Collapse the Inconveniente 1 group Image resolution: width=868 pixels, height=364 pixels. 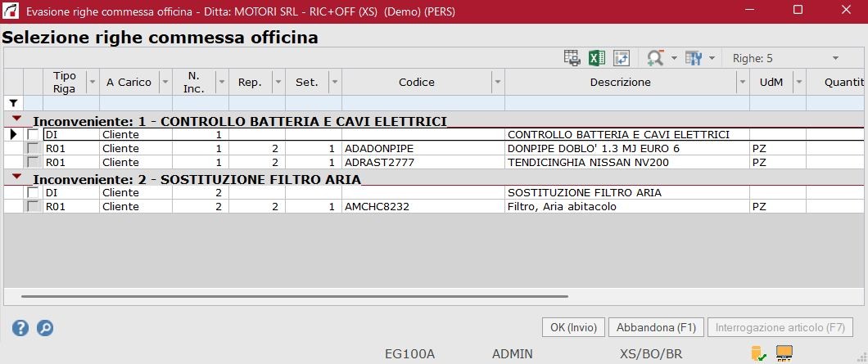[16, 119]
